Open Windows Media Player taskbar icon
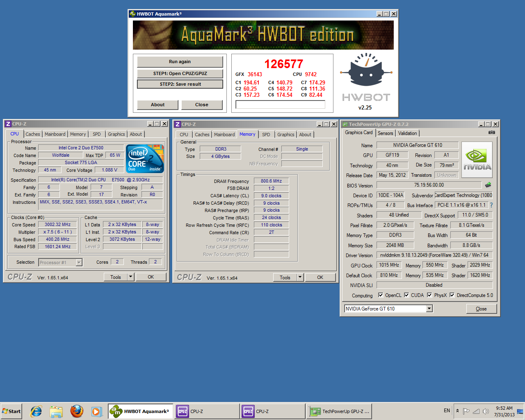Viewport: 525px width, 420px height. coord(96,411)
